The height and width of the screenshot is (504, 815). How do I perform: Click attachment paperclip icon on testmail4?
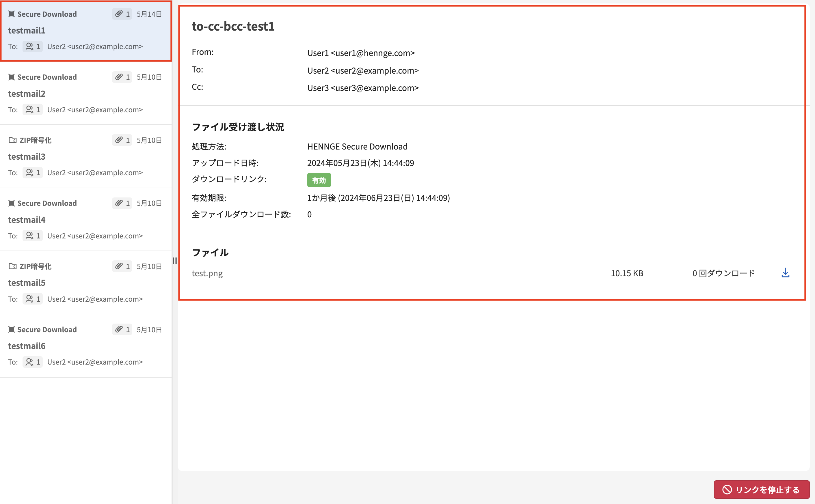coord(119,203)
